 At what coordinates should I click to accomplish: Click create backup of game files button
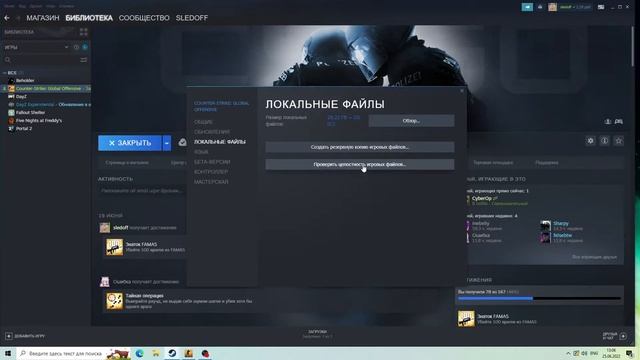(x=360, y=147)
